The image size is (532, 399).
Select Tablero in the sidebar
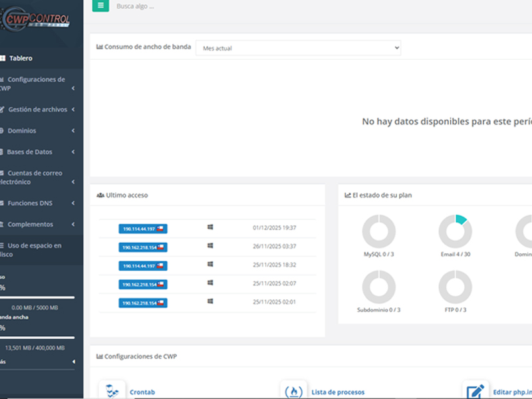21,58
